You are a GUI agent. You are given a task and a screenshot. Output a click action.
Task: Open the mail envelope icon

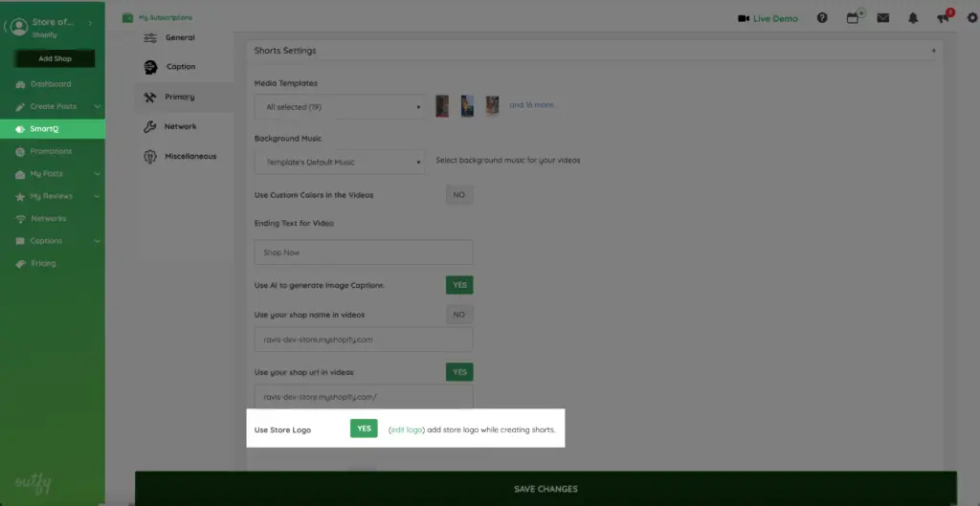pos(883,18)
